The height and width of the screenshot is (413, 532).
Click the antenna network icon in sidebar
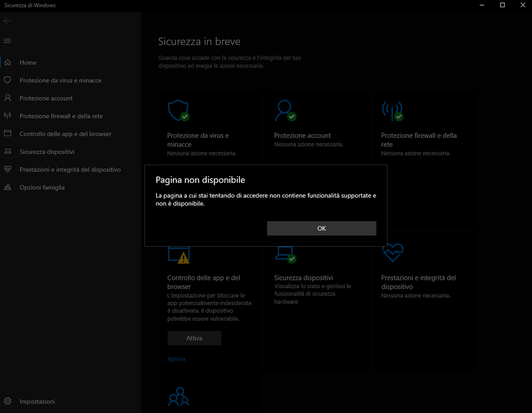coord(7,116)
